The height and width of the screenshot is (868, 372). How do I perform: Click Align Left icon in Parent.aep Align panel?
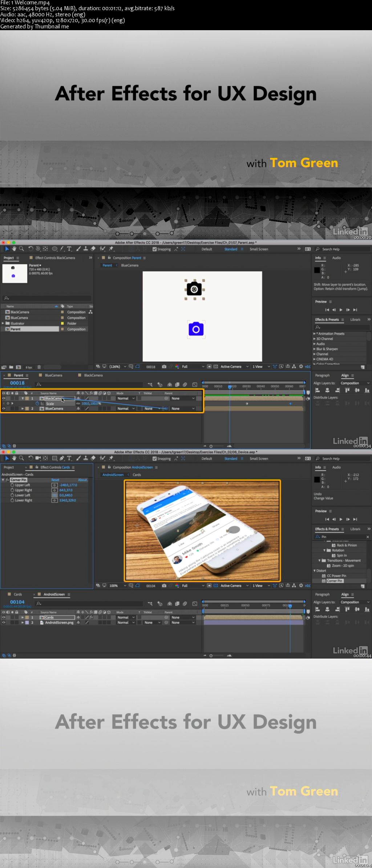(317, 390)
